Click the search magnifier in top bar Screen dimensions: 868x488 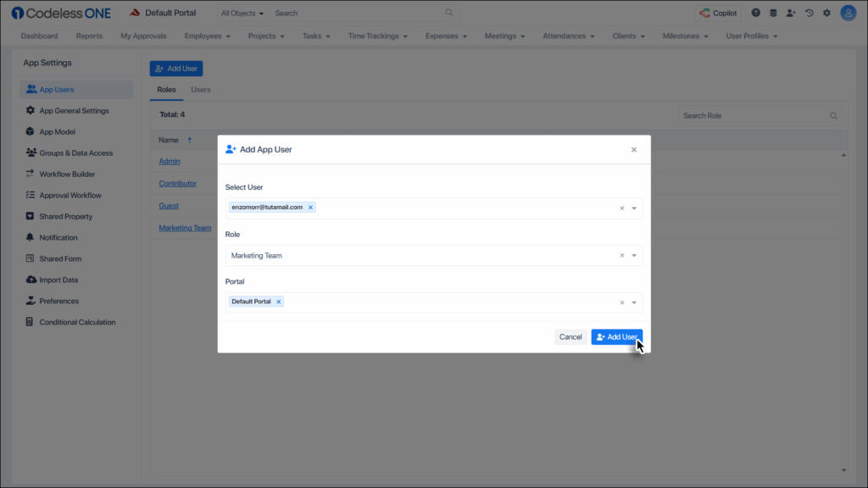[x=449, y=13]
